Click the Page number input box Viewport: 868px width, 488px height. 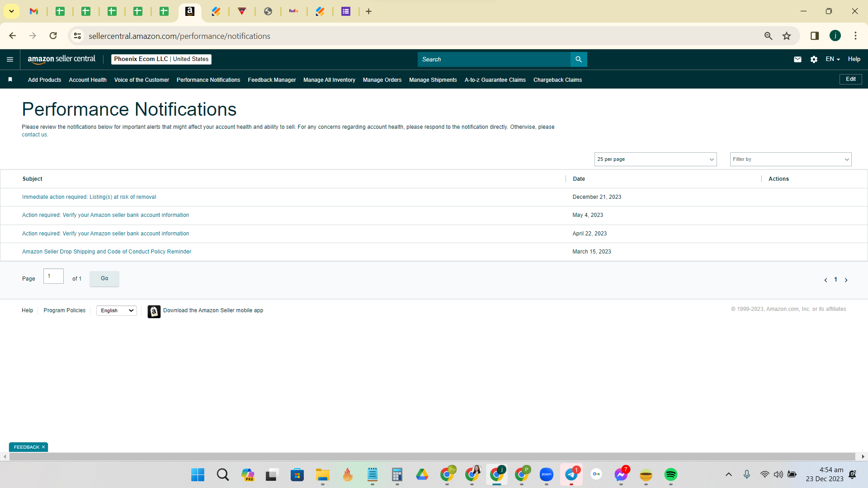click(x=53, y=276)
